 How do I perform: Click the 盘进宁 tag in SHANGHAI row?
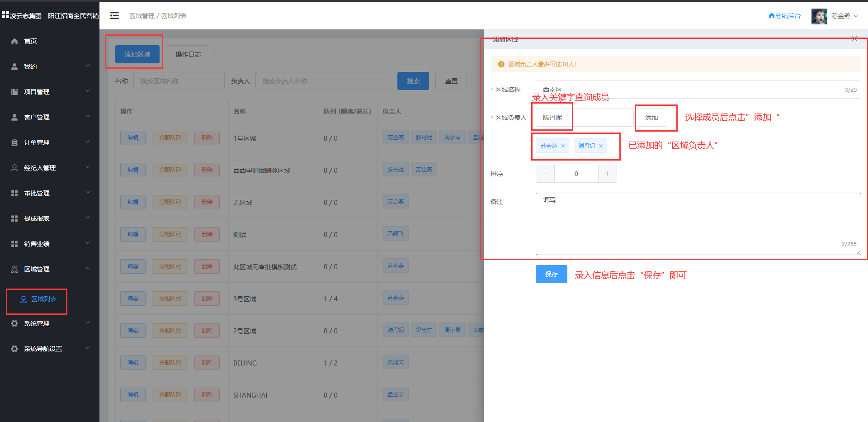tap(396, 394)
